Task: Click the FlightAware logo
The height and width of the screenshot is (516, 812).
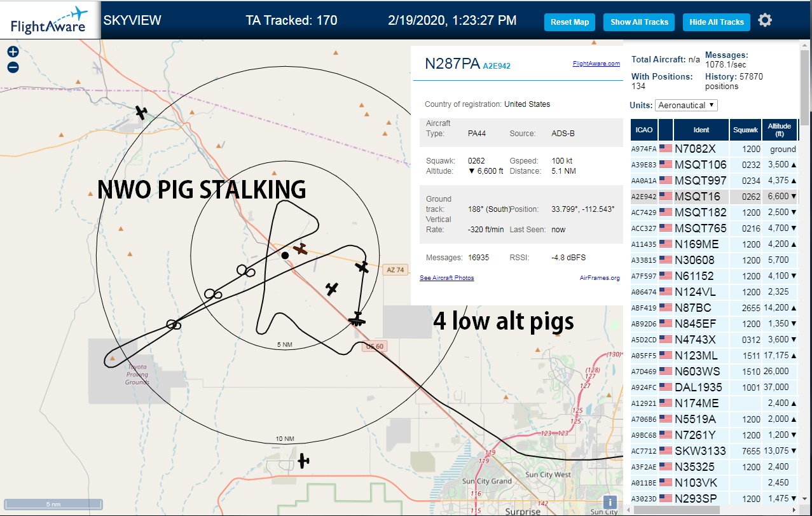Action: 49,20
